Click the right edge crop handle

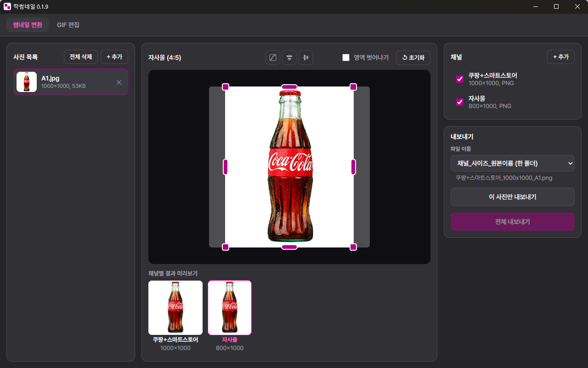(353, 167)
